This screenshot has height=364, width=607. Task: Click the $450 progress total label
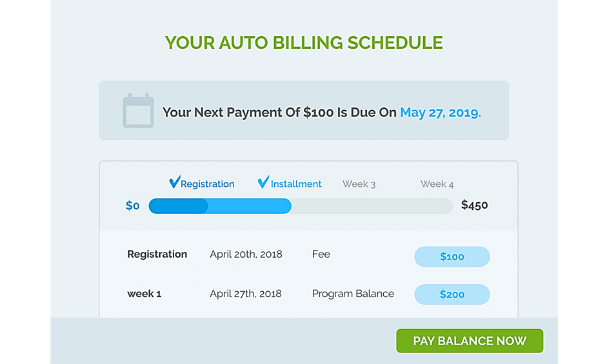tap(475, 206)
